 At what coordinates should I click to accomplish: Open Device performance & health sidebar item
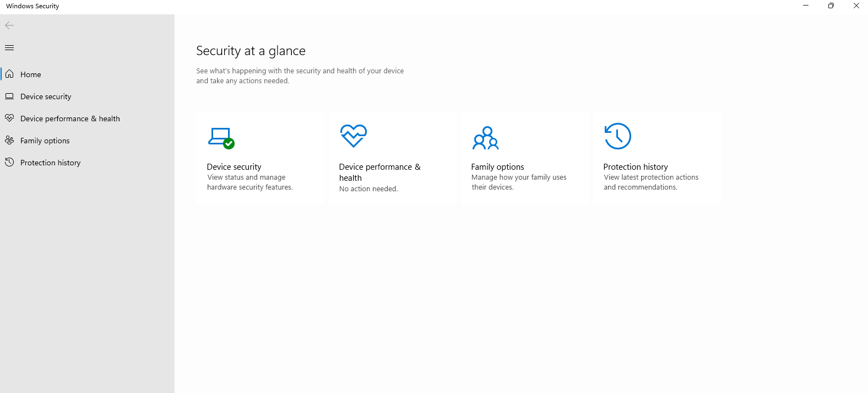coord(70,119)
